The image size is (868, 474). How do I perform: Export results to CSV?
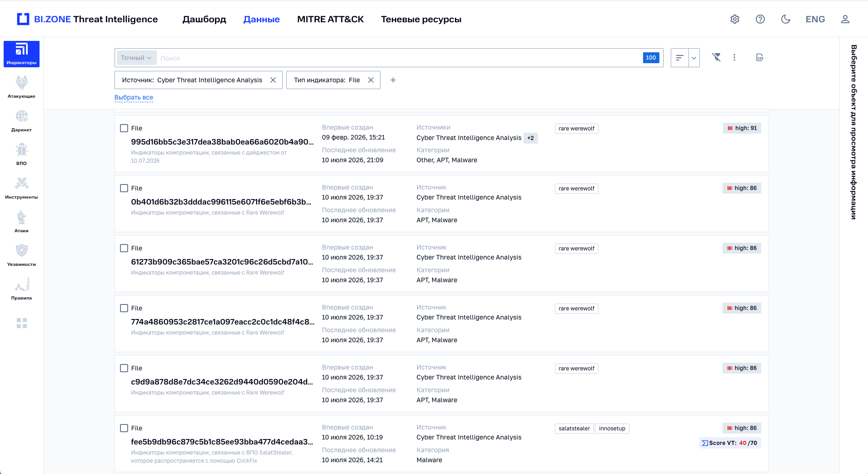760,57
